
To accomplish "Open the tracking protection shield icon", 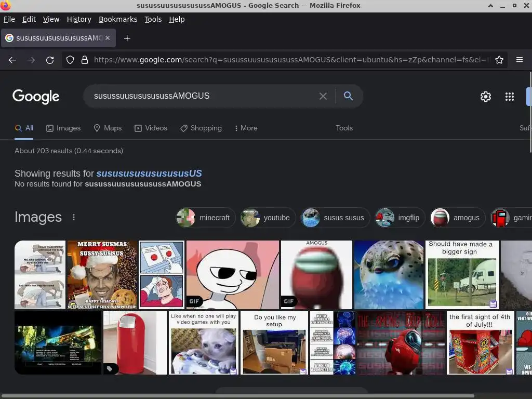I will coord(70,60).
